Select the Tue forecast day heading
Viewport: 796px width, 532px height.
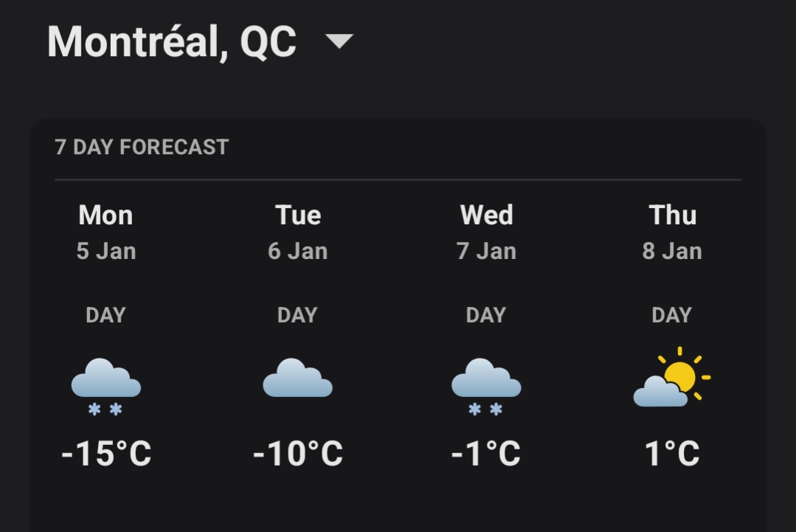[x=298, y=215]
